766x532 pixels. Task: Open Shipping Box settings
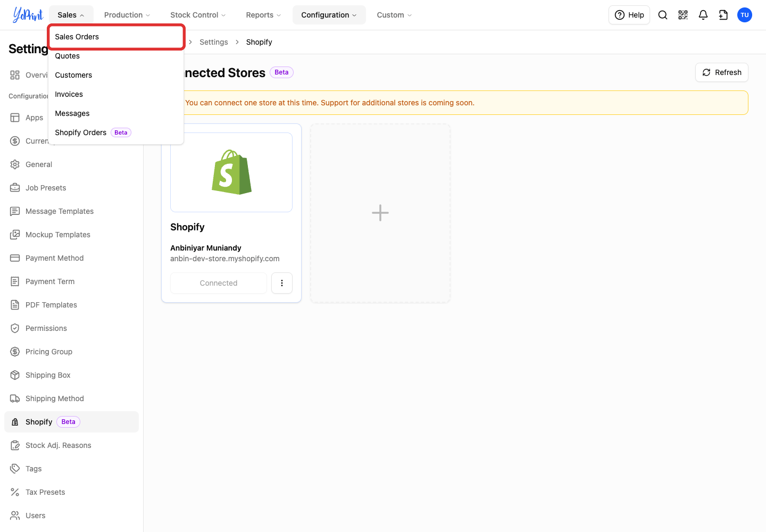coord(71,375)
